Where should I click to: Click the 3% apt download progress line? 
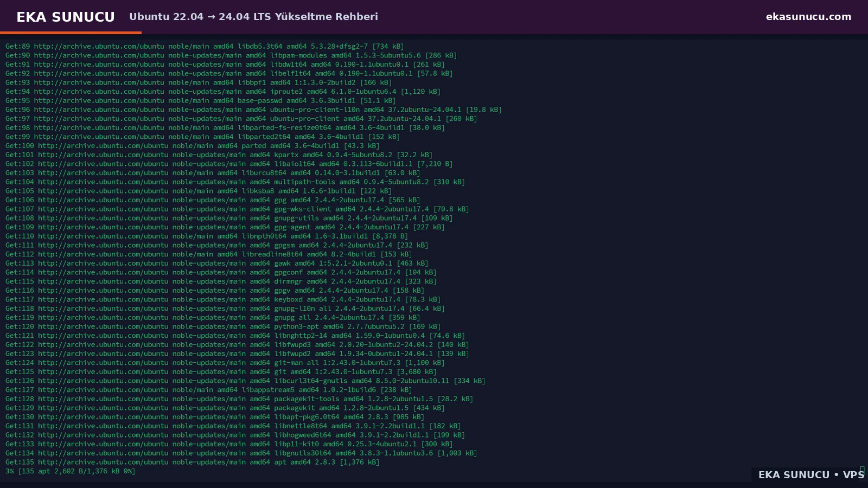(71, 471)
